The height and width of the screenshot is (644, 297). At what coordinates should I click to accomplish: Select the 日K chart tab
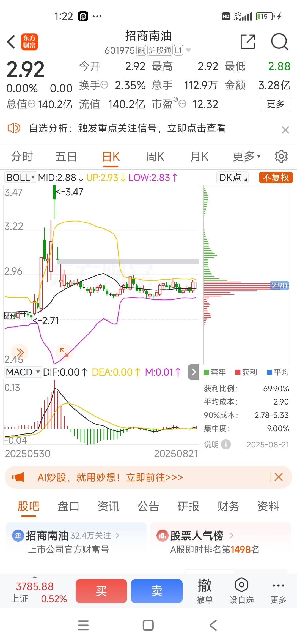click(x=111, y=157)
